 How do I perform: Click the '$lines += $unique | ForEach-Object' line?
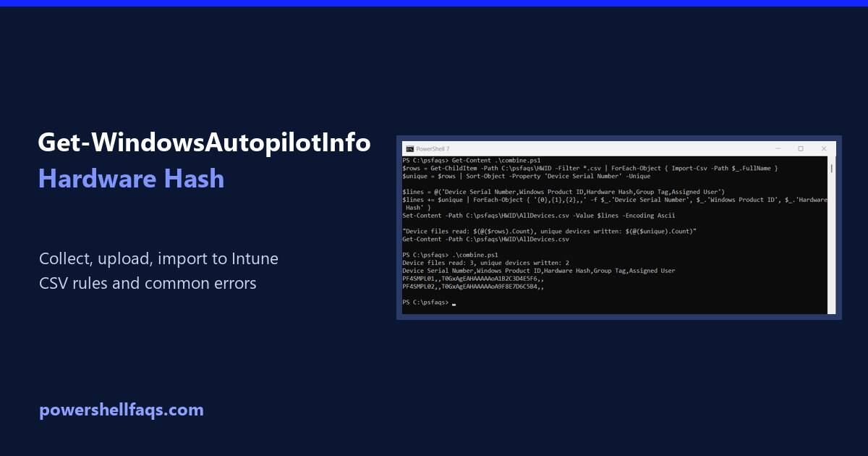tap(615, 200)
